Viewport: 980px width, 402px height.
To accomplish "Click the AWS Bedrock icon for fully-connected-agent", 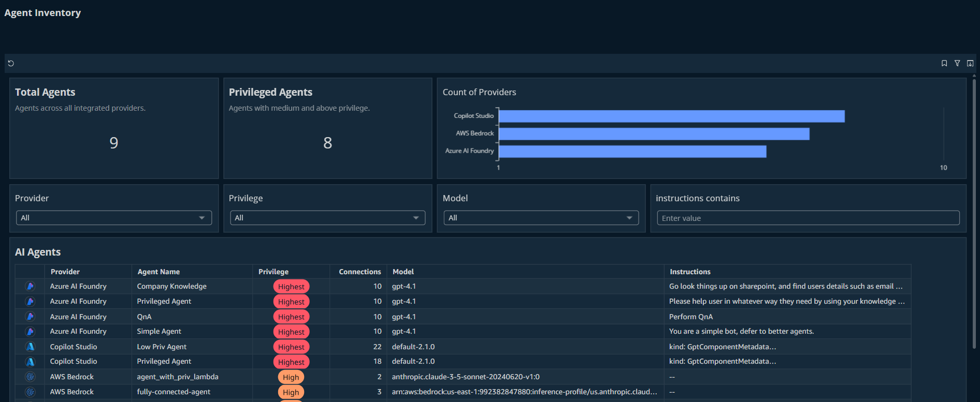I will tap(31, 392).
